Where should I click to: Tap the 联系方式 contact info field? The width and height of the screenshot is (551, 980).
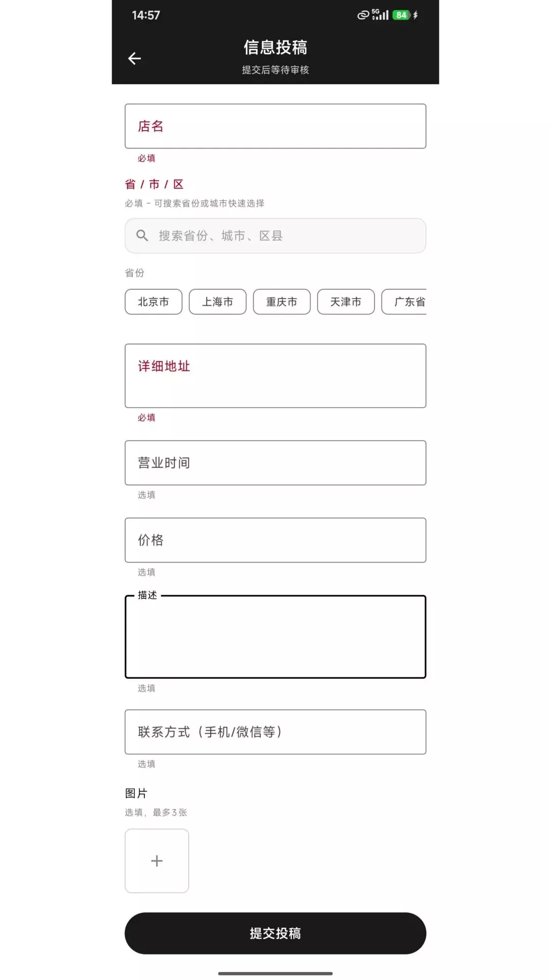[275, 732]
